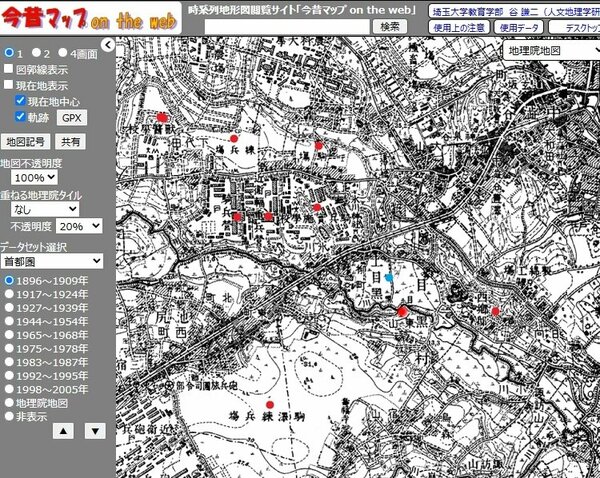Open the デスクトップ link
The image size is (600, 478).
coord(575,28)
